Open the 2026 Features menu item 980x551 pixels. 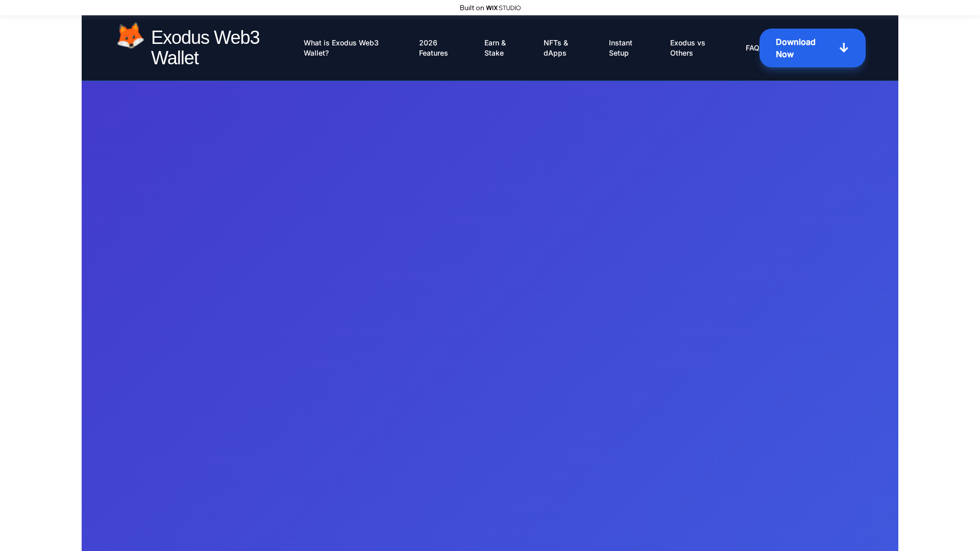click(x=433, y=48)
